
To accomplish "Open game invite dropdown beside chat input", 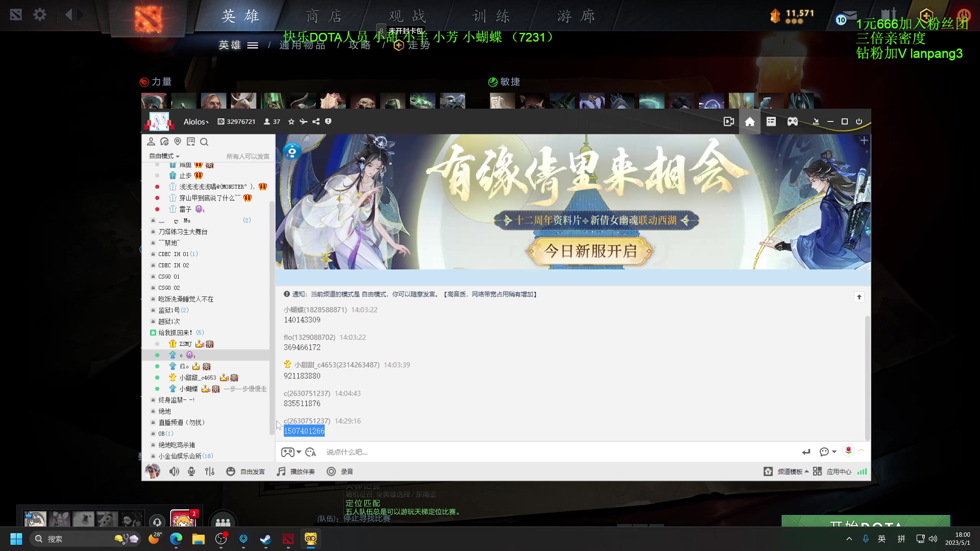I will 298,452.
